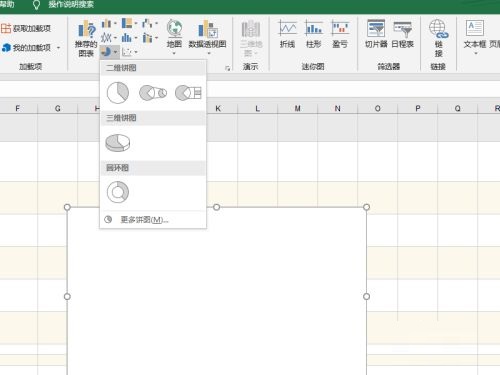Select column L header

(257, 108)
